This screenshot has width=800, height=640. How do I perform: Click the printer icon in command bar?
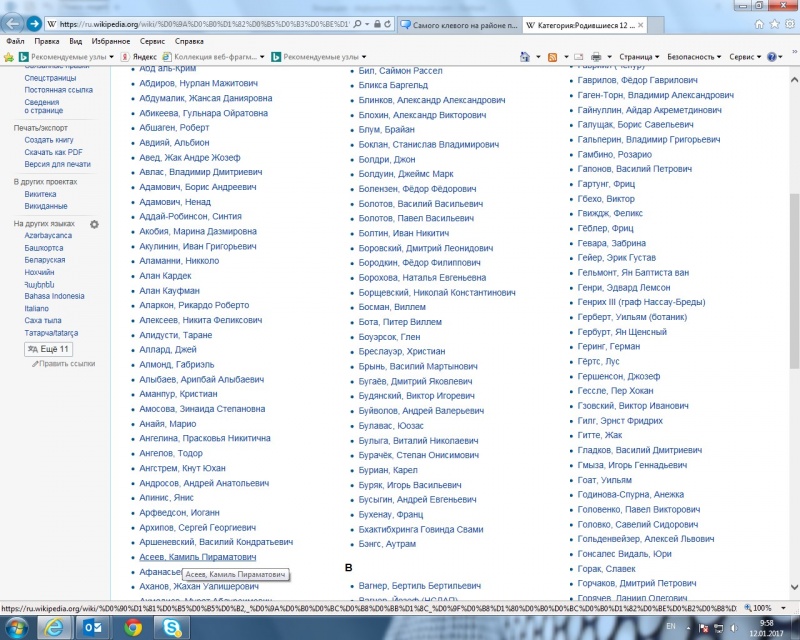pos(594,57)
